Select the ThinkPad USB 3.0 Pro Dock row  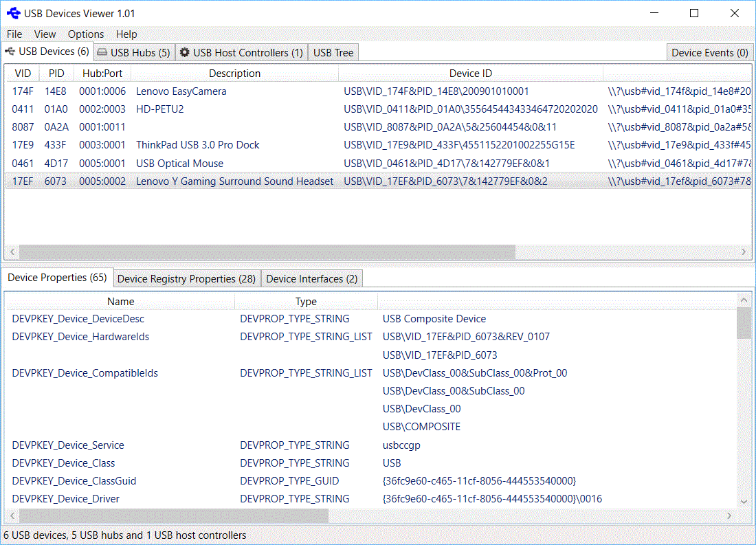point(197,144)
